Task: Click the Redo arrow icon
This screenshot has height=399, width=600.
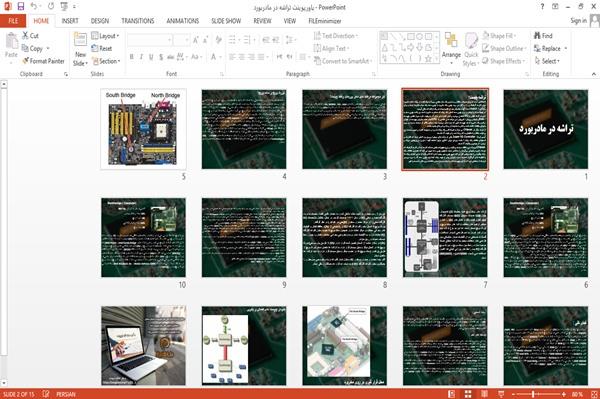Action: pos(51,7)
